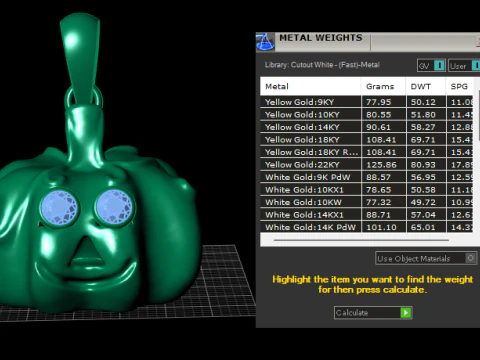Screen dimensions: 480x360
Task: Click the 88.57 grams value
Action: coord(378,177)
